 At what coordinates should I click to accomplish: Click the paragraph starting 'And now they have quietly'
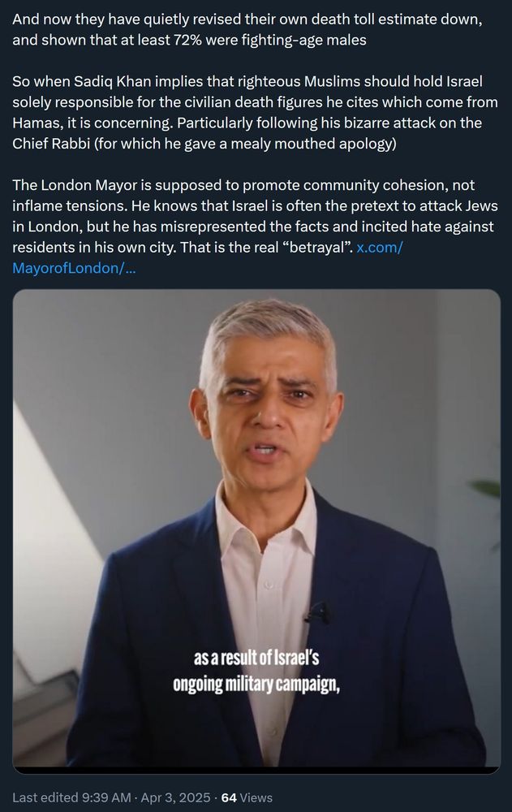pos(247,29)
